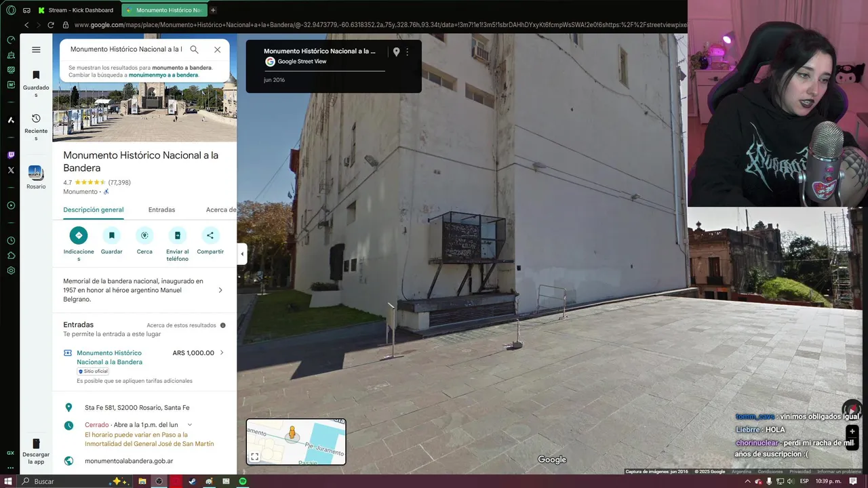Select the Monumento Histórico browser tab

163,10
